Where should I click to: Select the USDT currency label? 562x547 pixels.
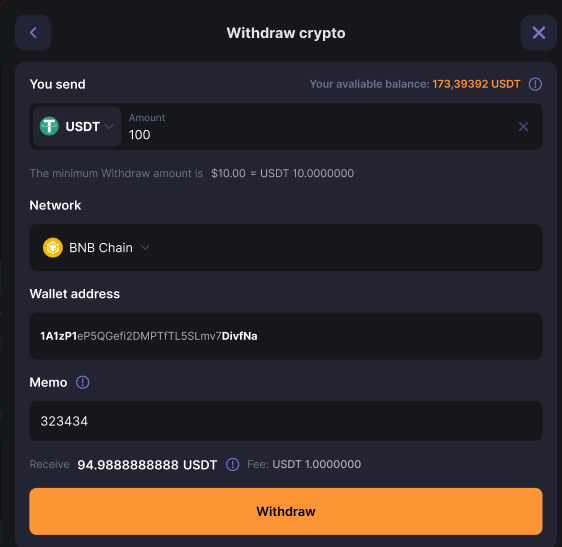[x=82, y=127]
